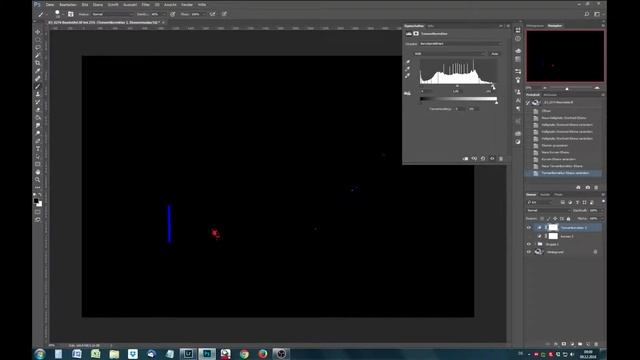Viewport: 640px width, 360px height.
Task: Switch to the Histogramm tab
Action: pos(535,26)
